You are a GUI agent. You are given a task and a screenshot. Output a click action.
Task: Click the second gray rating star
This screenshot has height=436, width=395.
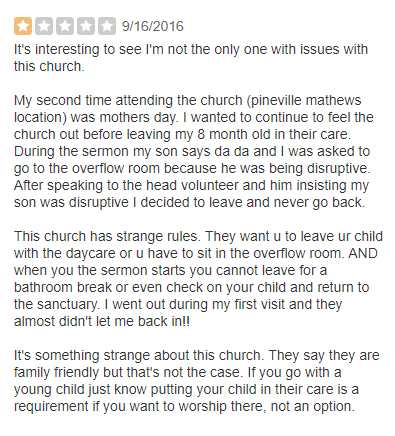click(x=44, y=26)
